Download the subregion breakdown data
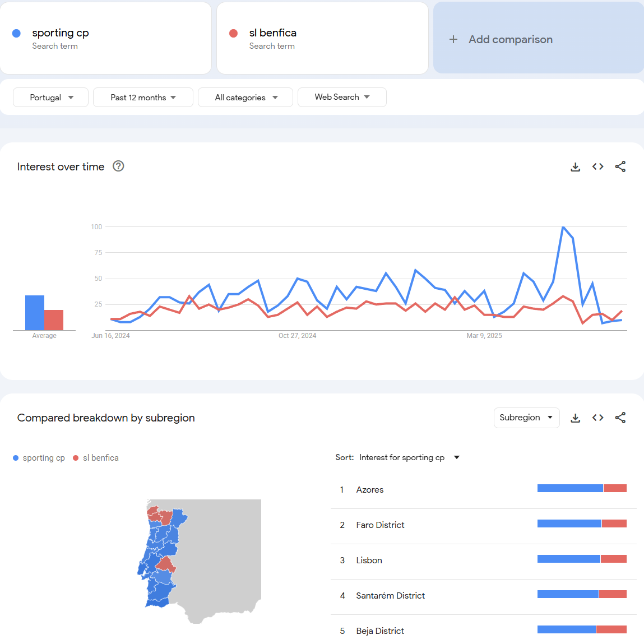The height and width of the screenshot is (644, 644). 575,418
